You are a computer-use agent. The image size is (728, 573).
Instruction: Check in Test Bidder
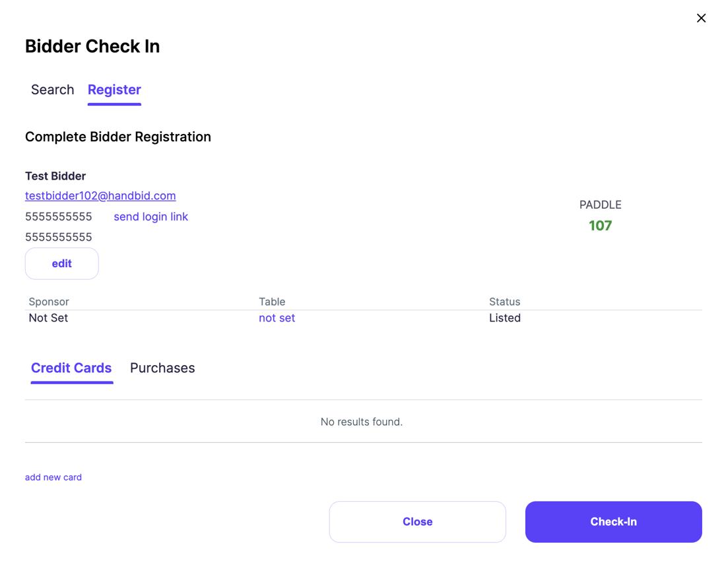[613, 522]
